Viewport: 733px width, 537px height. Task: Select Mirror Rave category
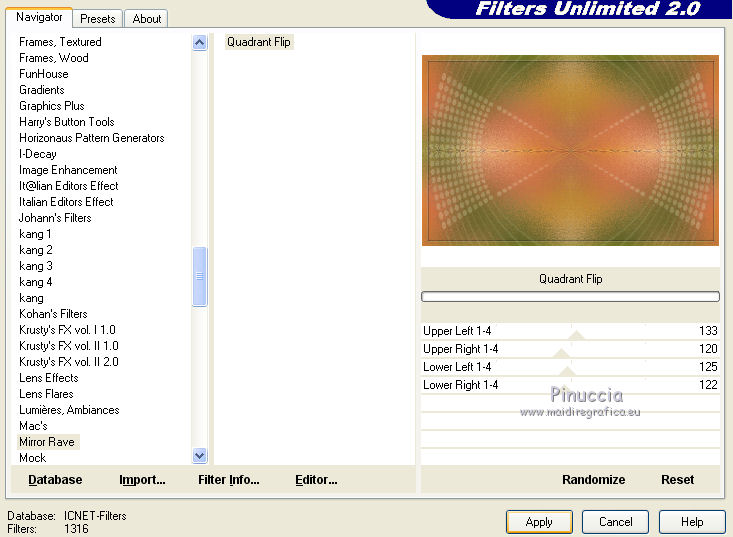coord(47,442)
